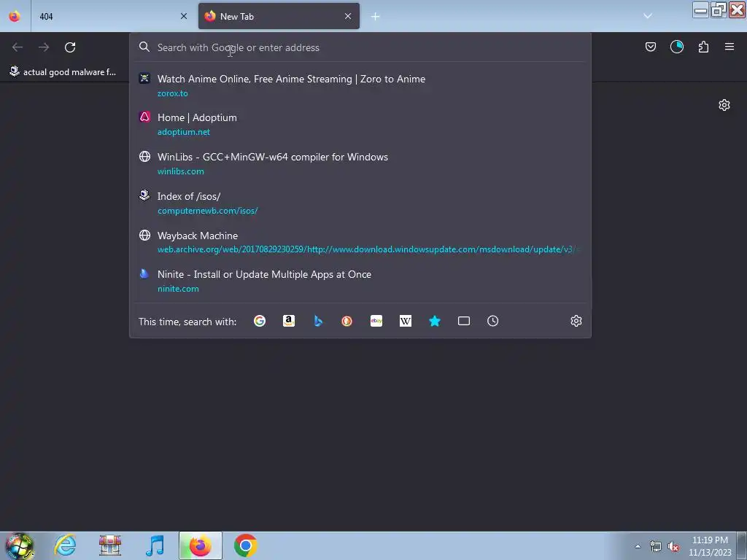Click the address bar search field
Image resolution: width=747 pixels, height=560 pixels.
click(x=360, y=47)
